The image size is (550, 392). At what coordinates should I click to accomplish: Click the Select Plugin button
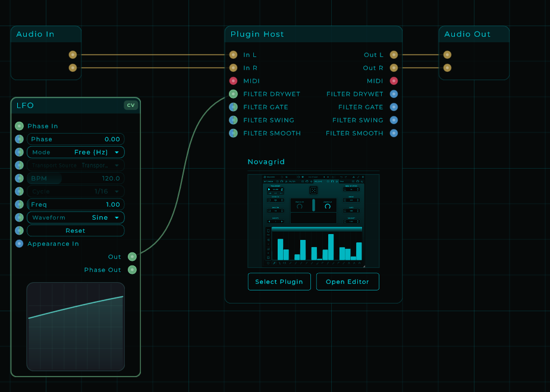(x=279, y=282)
